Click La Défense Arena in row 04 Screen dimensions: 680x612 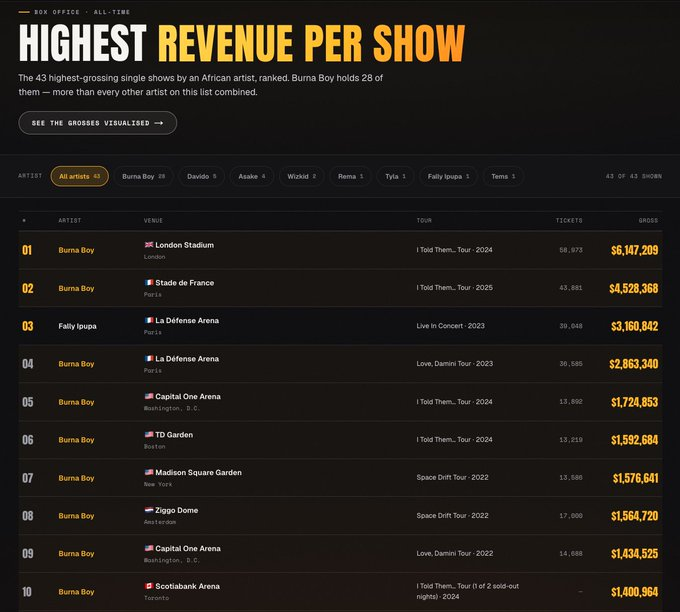[187, 358]
